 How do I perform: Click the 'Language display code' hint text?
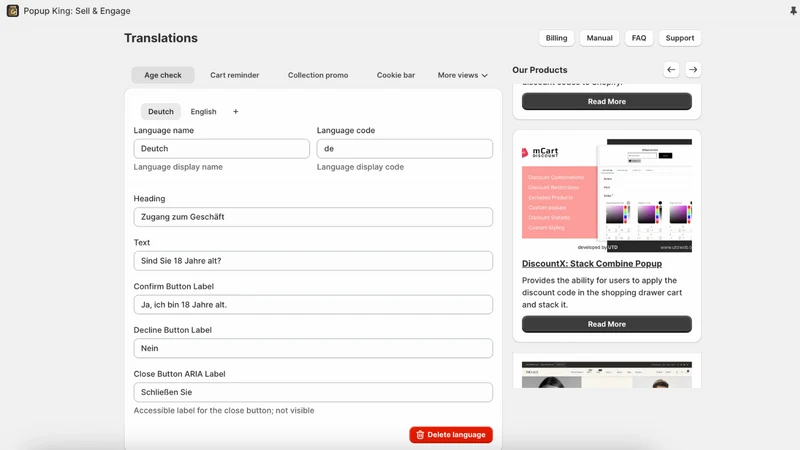(360, 167)
